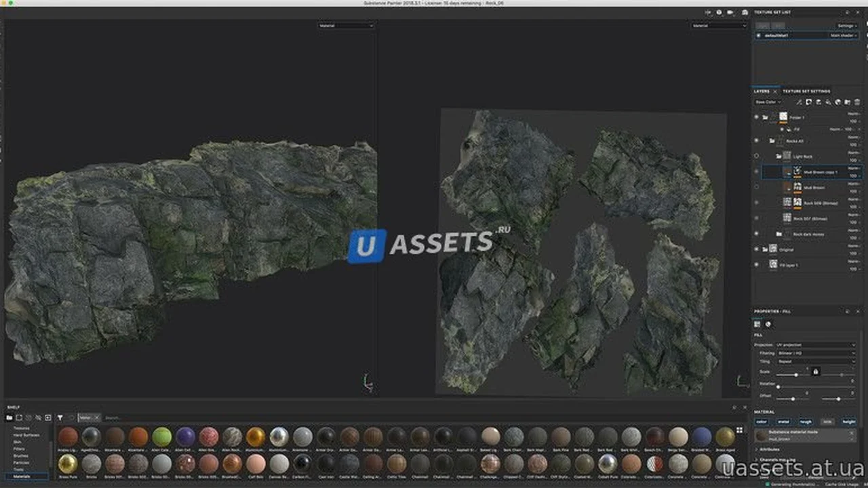Open the Filtering dropdown
Image resolution: width=868 pixels, height=488 pixels.
(x=816, y=353)
